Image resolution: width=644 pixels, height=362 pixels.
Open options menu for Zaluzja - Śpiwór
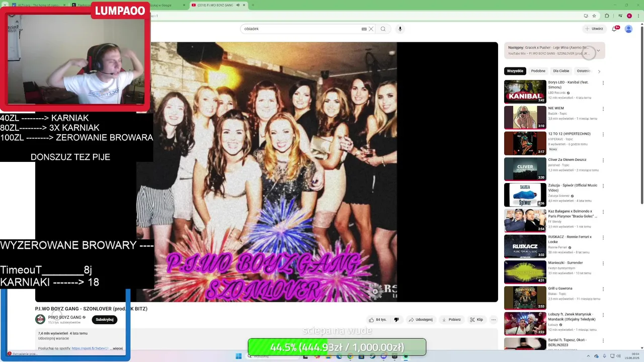pyautogui.click(x=603, y=186)
